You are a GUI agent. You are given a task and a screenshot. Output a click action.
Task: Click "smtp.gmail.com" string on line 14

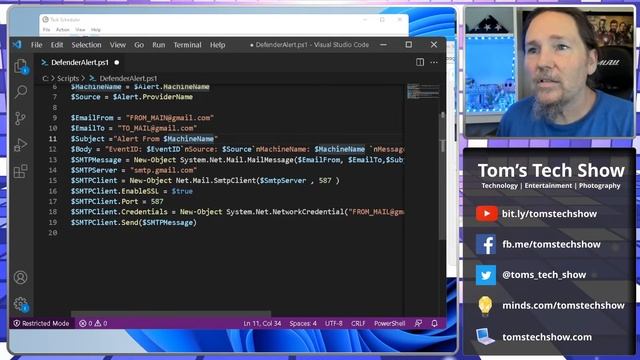point(163,170)
